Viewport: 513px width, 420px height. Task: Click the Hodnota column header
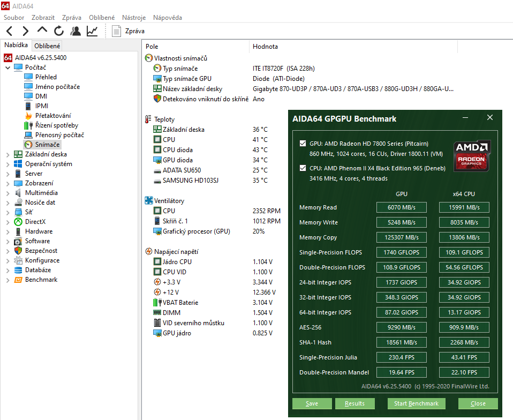click(x=265, y=47)
